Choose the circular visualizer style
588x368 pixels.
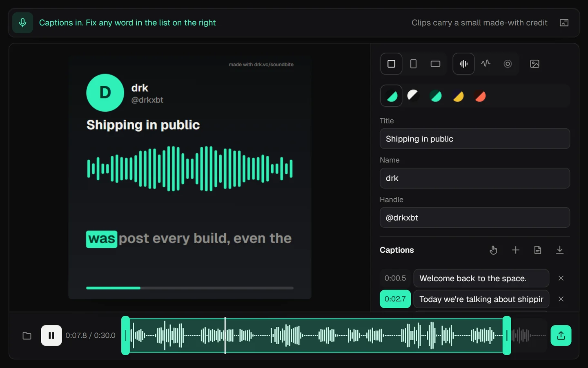tap(508, 64)
